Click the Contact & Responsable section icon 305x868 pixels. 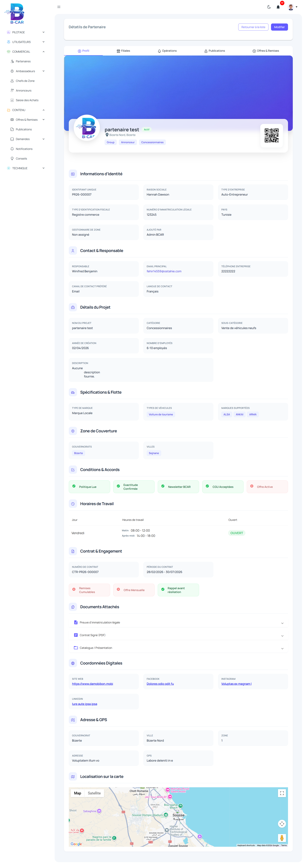pyautogui.click(x=73, y=251)
